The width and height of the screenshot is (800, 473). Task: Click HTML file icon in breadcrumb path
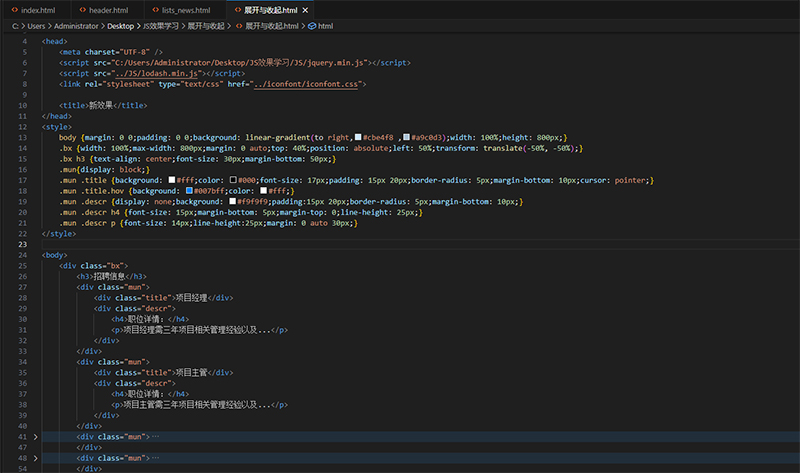(239, 26)
